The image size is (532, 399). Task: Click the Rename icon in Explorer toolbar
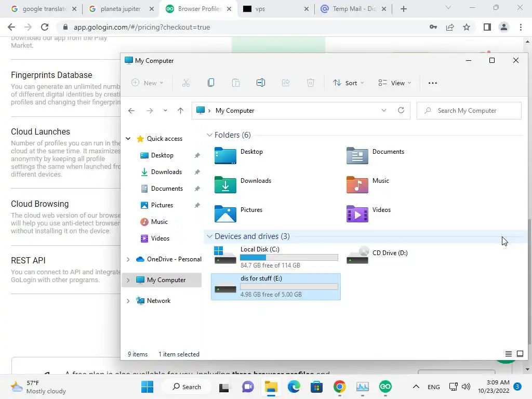click(x=261, y=83)
